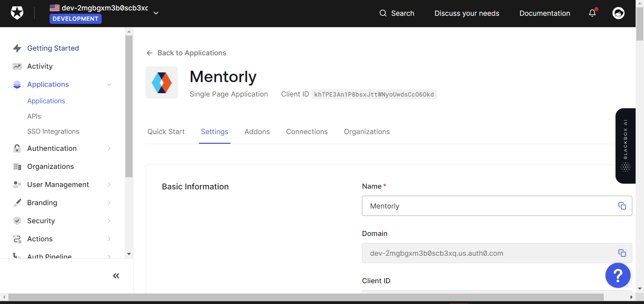Copy the Name field value

pyautogui.click(x=622, y=206)
